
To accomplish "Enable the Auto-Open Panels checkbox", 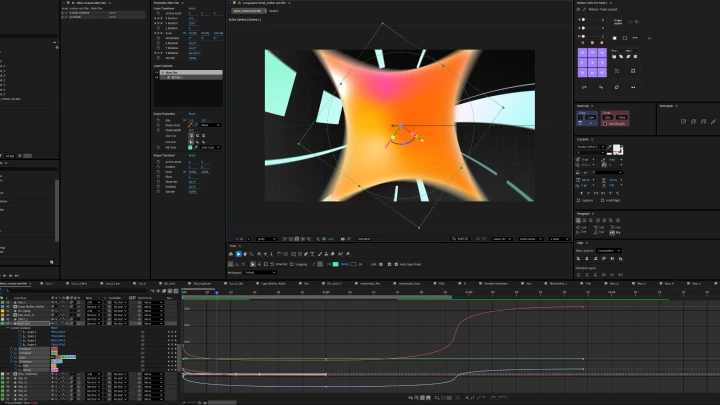I will (x=397, y=263).
